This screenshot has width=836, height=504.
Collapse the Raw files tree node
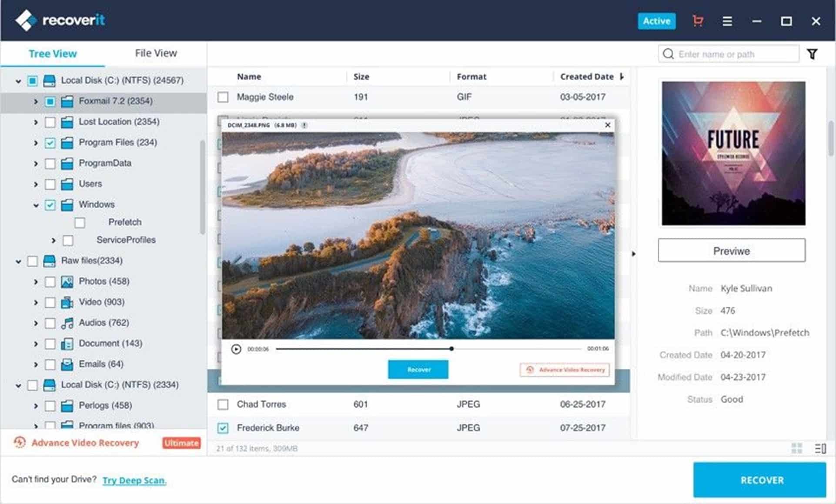(x=18, y=261)
